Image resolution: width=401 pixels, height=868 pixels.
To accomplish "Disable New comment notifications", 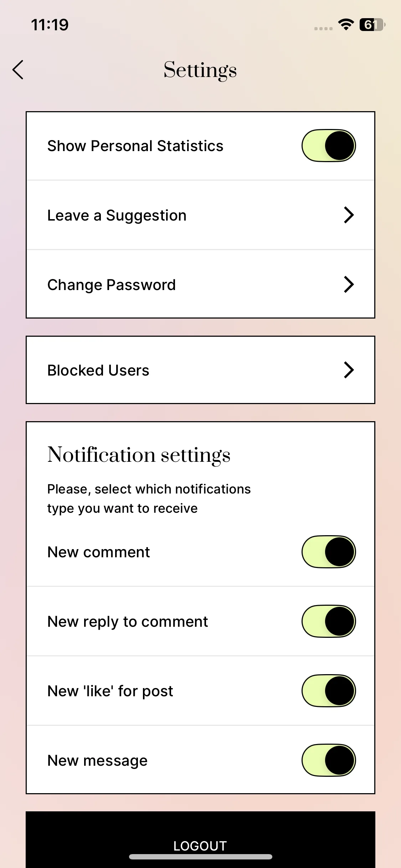I will pos(328,552).
